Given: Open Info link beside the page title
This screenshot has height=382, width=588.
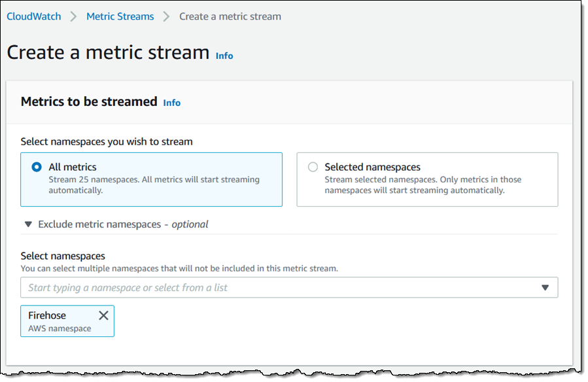Looking at the screenshot, I should 224,56.
